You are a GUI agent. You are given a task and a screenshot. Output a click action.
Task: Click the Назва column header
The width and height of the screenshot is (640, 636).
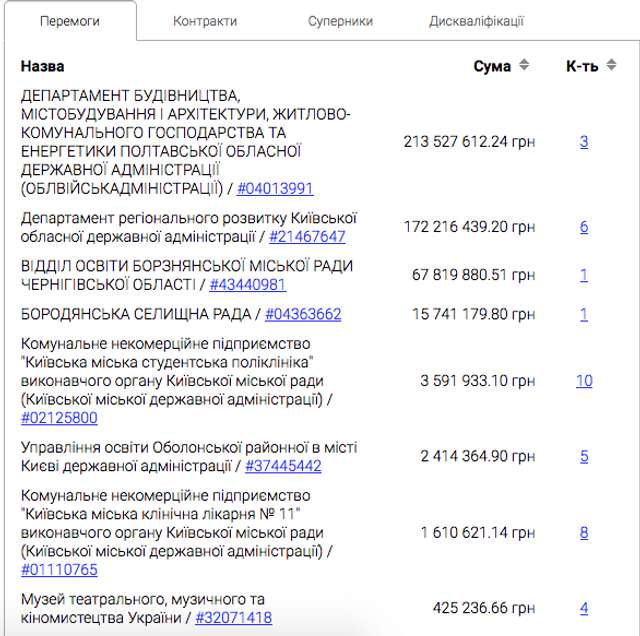click(x=42, y=66)
